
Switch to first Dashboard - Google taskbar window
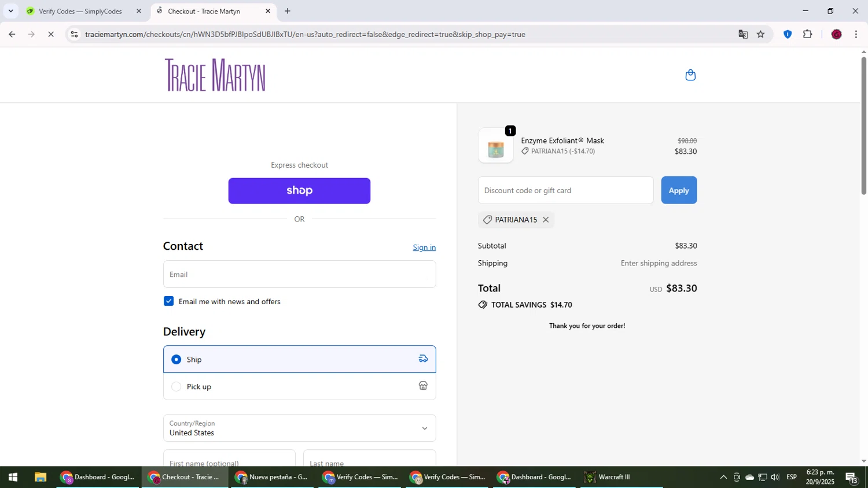98,477
